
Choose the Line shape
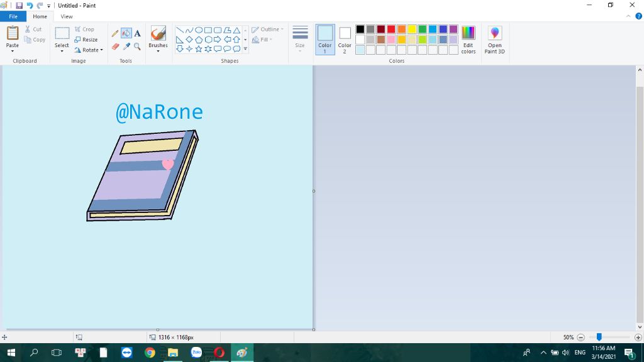point(180,30)
